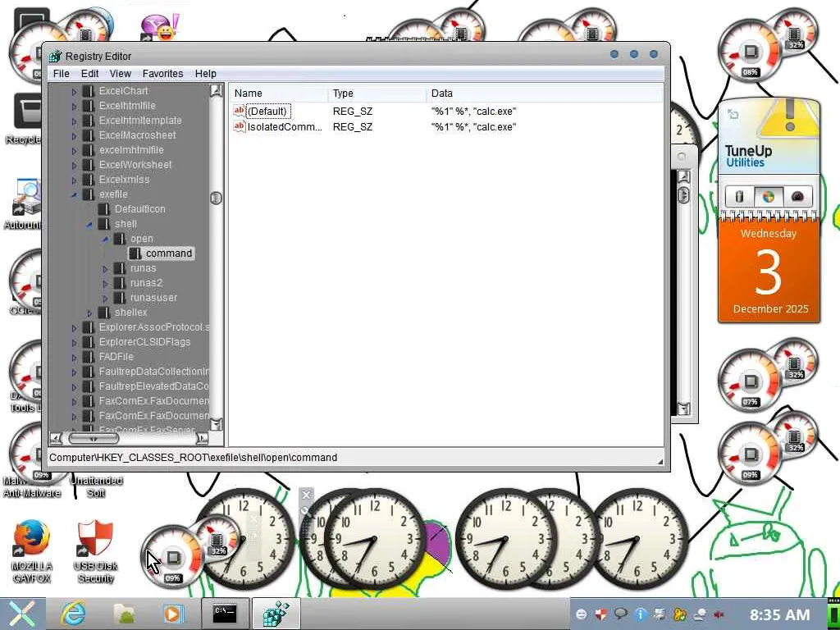840x630 pixels.
Task: Open MOZILLA GAYFOX desktop shortcut
Action: 32,551
